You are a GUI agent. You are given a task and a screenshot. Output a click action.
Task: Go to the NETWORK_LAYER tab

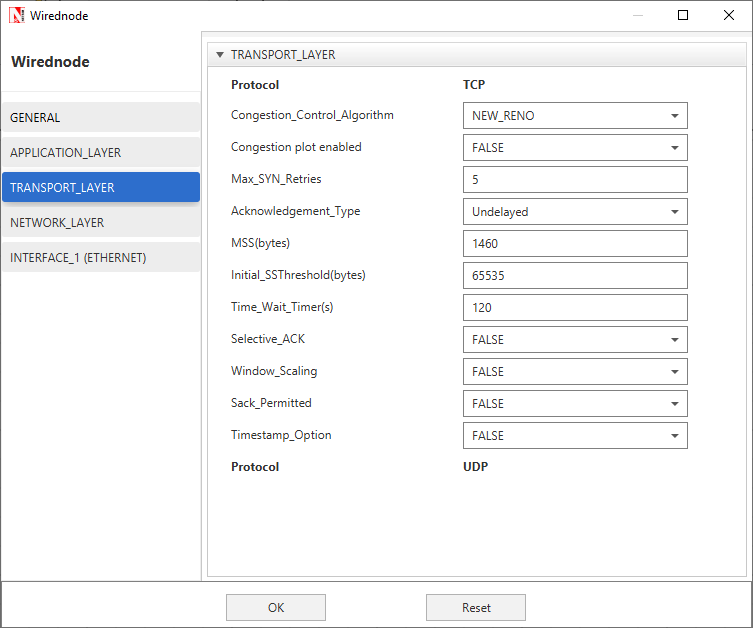click(100, 222)
